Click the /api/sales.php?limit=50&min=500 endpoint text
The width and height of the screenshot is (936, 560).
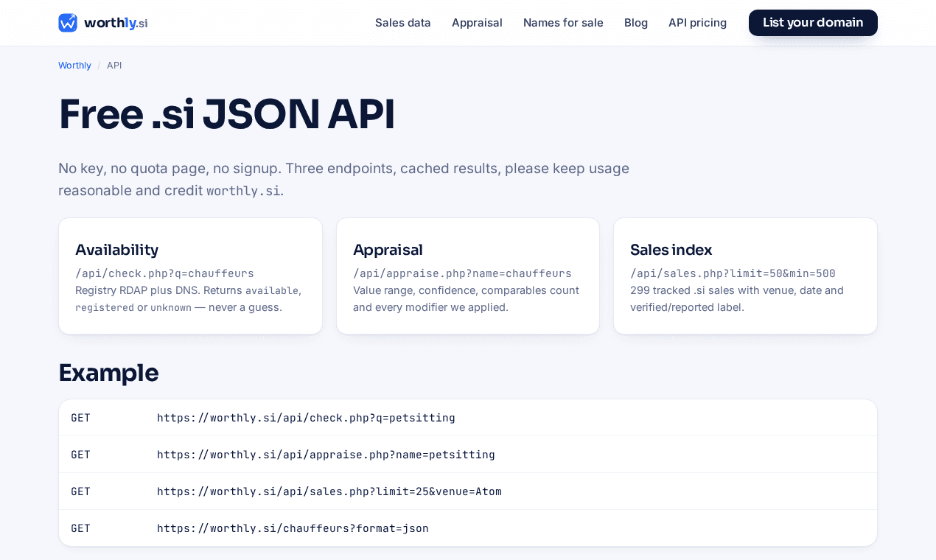pyautogui.click(x=733, y=273)
